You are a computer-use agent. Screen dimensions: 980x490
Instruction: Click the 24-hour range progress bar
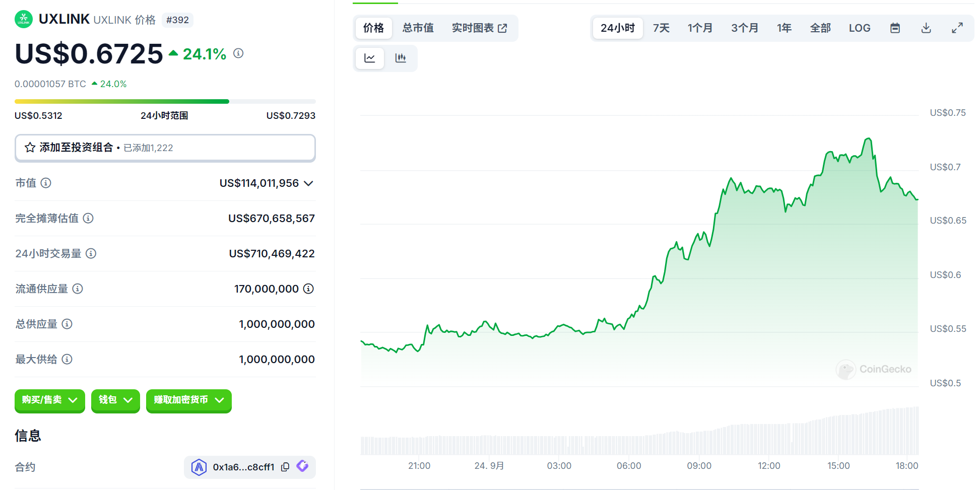tap(165, 102)
